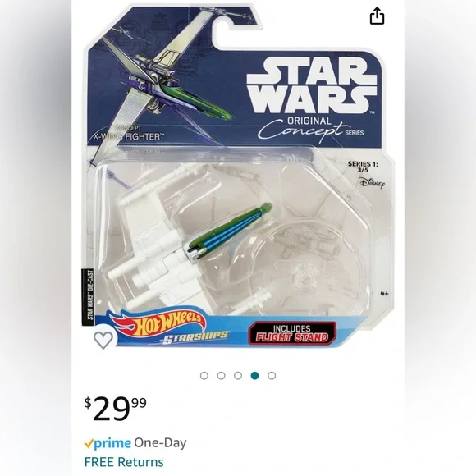Viewport: 476px width, 476px height.
Task: Click the Includes Flight Stand badge
Action: click(x=292, y=333)
